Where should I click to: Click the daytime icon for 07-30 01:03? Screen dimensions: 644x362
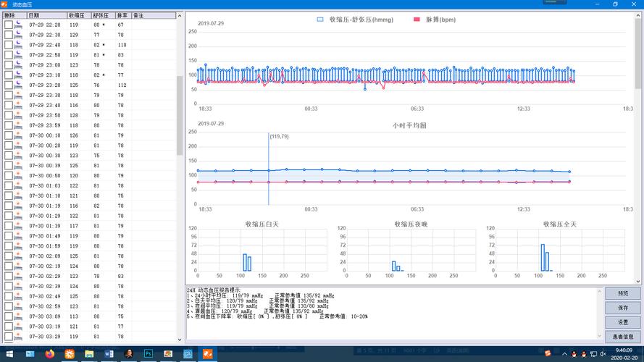pyautogui.click(x=19, y=185)
